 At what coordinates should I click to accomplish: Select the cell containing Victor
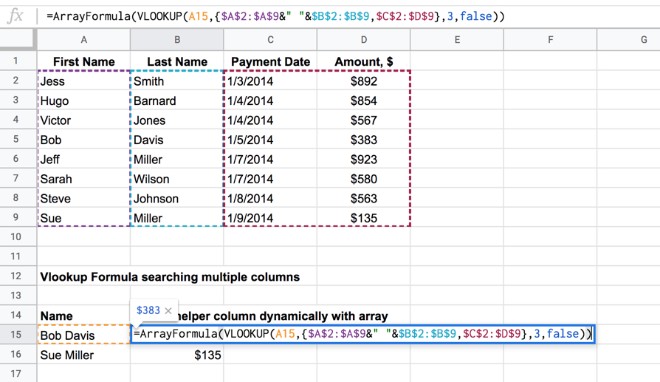point(84,120)
